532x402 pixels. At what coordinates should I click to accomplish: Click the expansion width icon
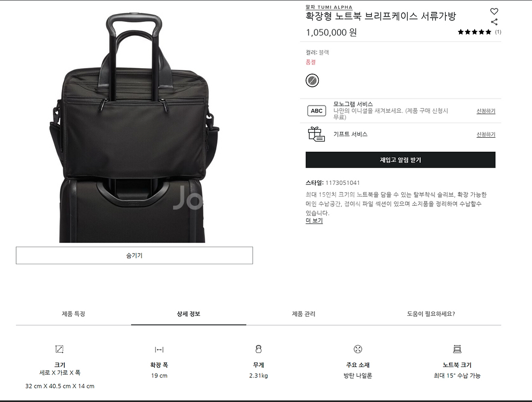pyautogui.click(x=159, y=349)
